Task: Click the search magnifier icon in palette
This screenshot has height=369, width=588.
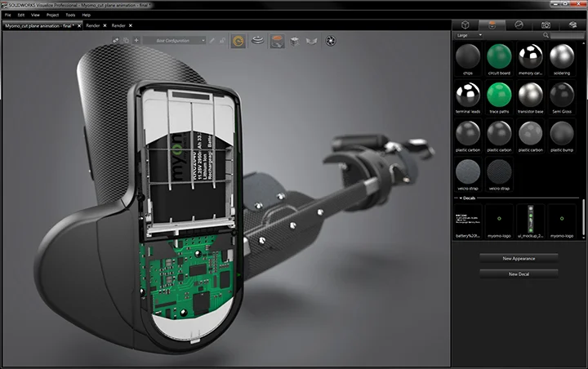Action: point(546,36)
